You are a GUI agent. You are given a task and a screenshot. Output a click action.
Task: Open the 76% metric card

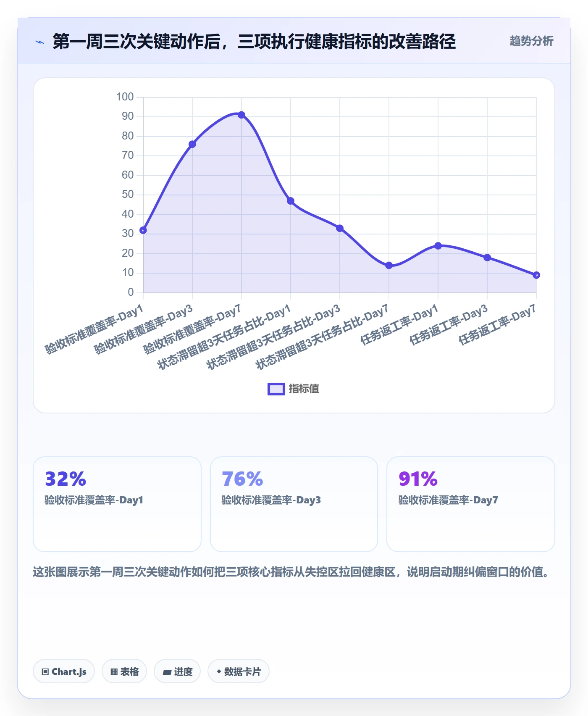[294, 504]
